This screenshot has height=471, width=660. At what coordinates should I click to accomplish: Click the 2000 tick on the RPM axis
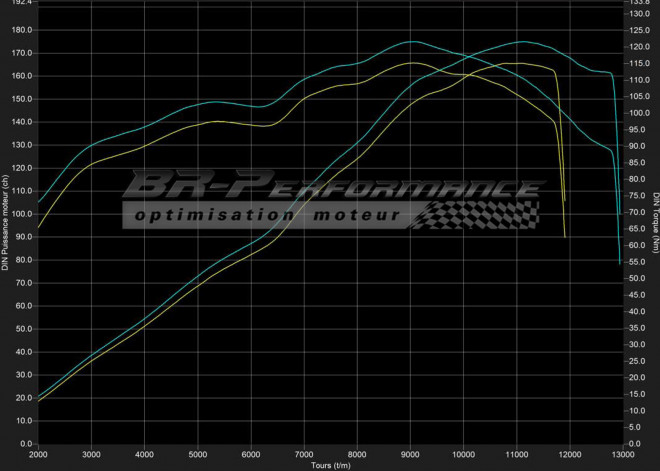38,454
